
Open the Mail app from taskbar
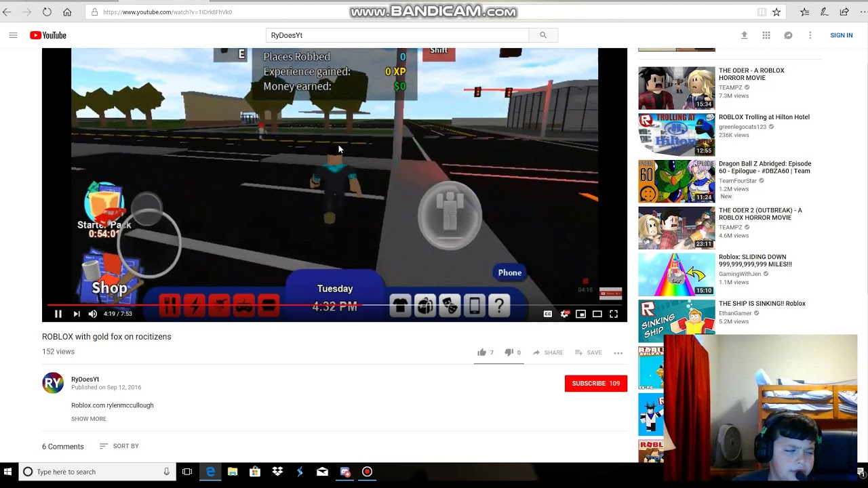point(322,472)
